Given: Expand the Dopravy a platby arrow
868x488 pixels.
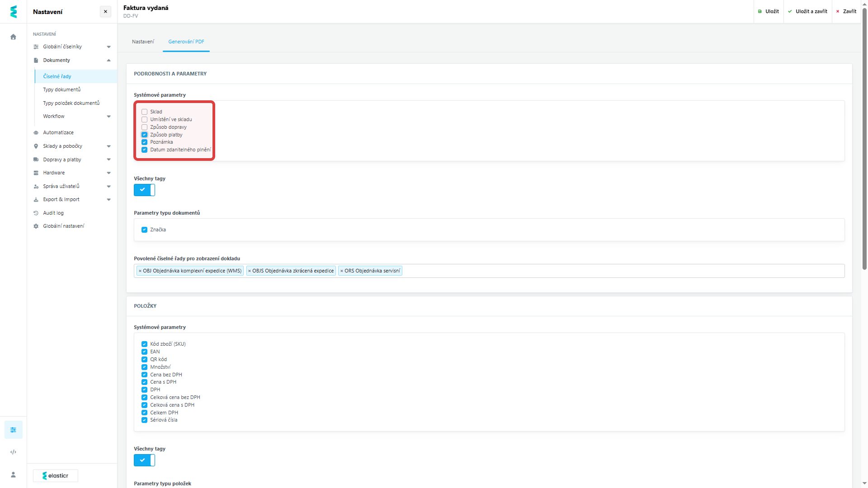Looking at the screenshot, I should (108, 160).
